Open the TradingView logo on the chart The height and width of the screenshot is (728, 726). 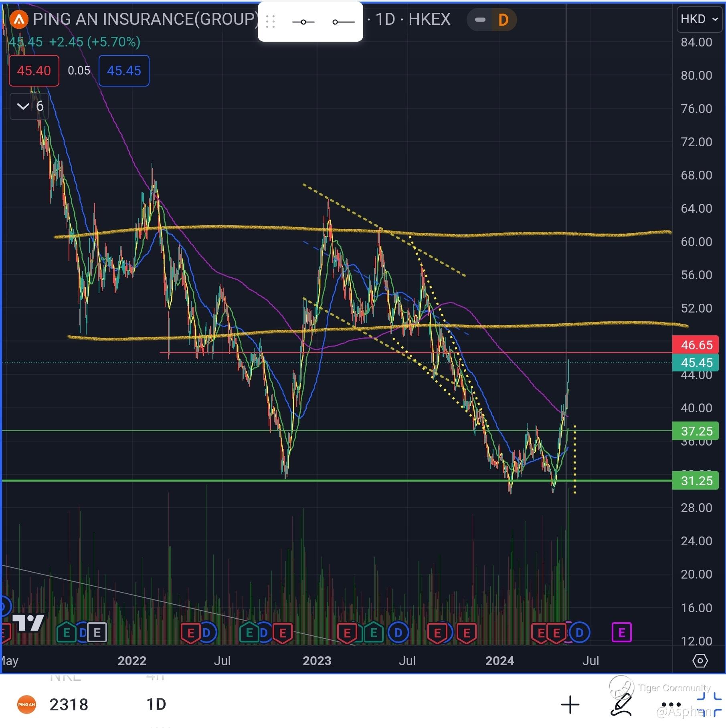[x=28, y=622]
